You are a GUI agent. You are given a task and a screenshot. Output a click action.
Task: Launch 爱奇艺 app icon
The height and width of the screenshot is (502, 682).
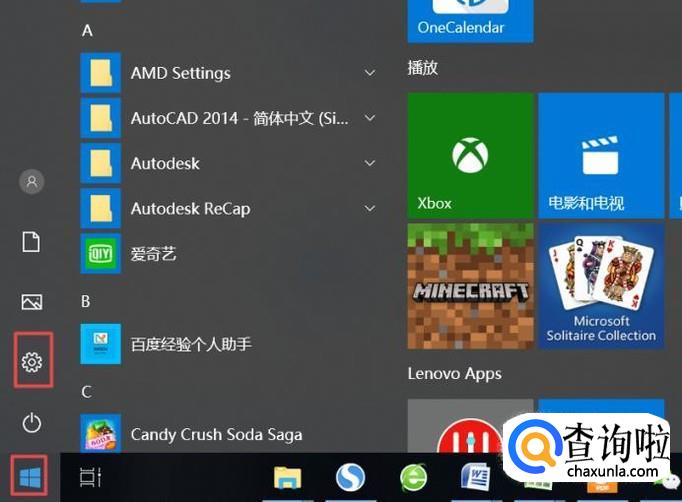[100, 254]
